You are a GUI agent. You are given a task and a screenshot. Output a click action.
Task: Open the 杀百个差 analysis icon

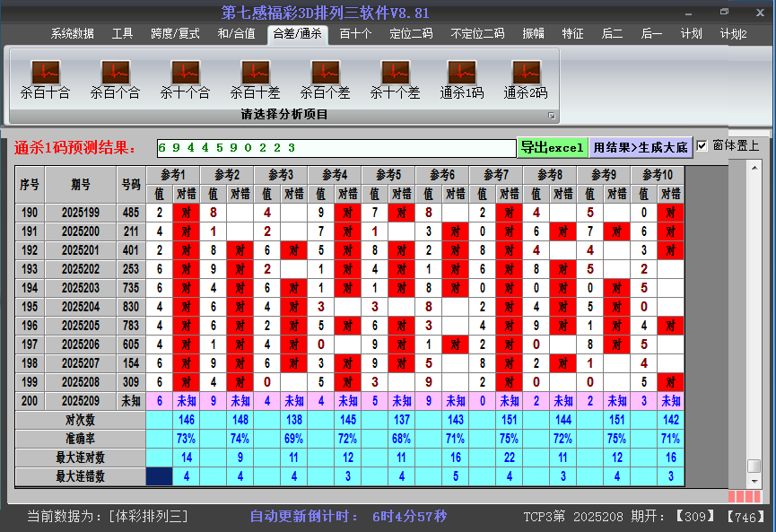[x=325, y=79]
